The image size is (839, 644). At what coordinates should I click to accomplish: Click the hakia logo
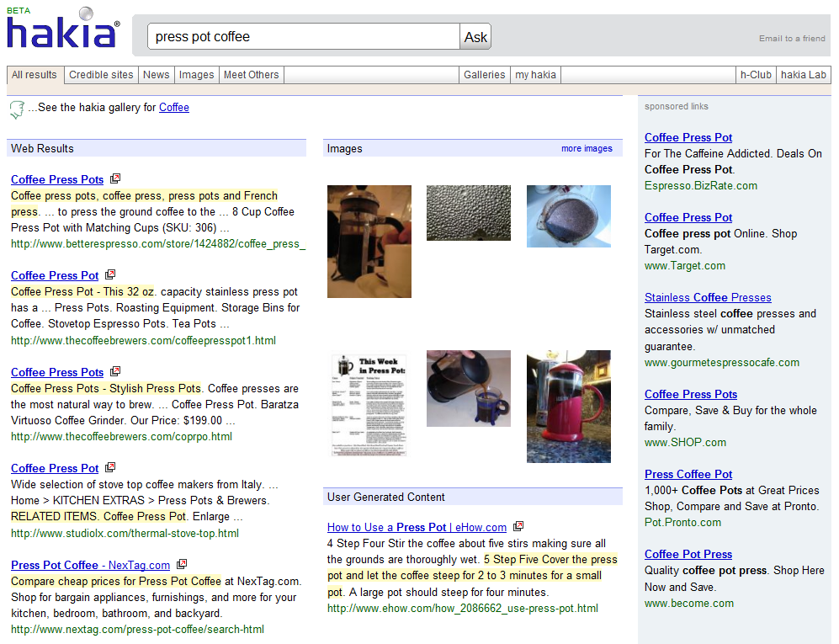click(63, 30)
